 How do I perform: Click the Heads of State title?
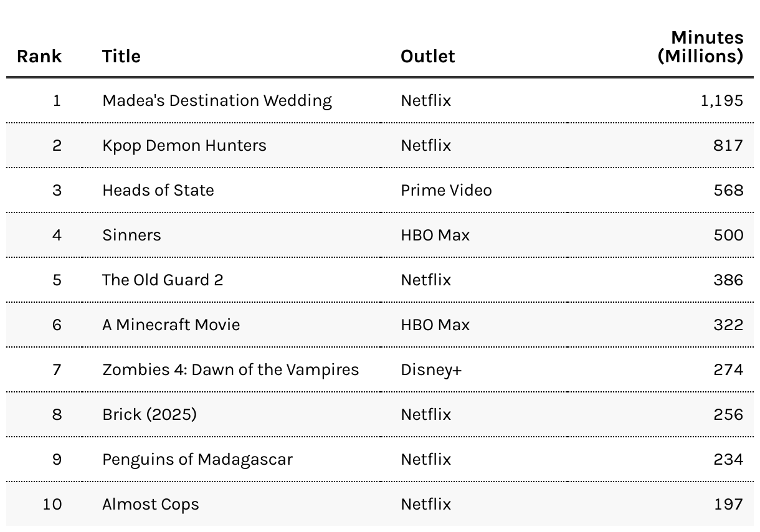coord(158,191)
